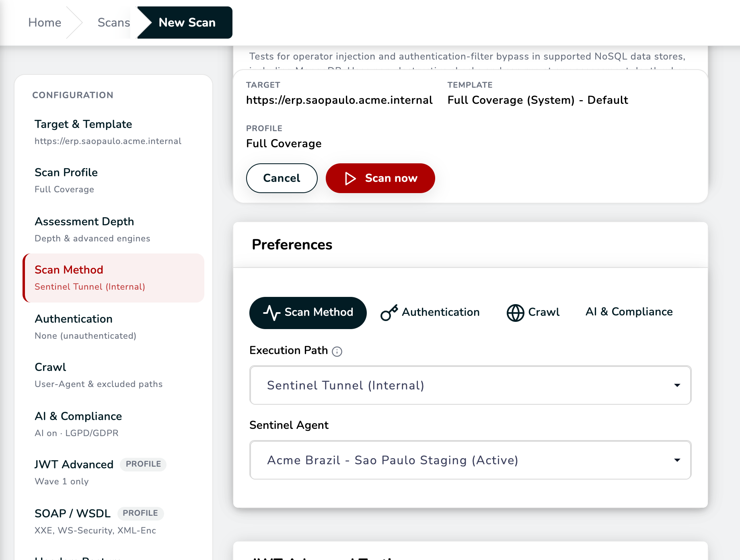Image resolution: width=740 pixels, height=560 pixels.
Task: Select the Scan Method preferences tab
Action: (x=308, y=313)
